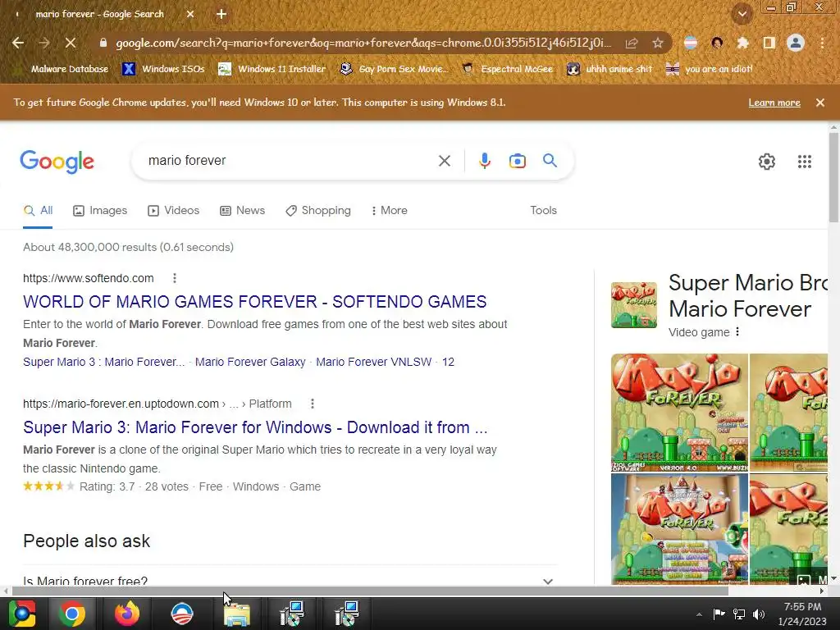The image size is (840, 630).
Task: Open page 12 sitelink under softendo
Action: pyautogui.click(x=448, y=362)
